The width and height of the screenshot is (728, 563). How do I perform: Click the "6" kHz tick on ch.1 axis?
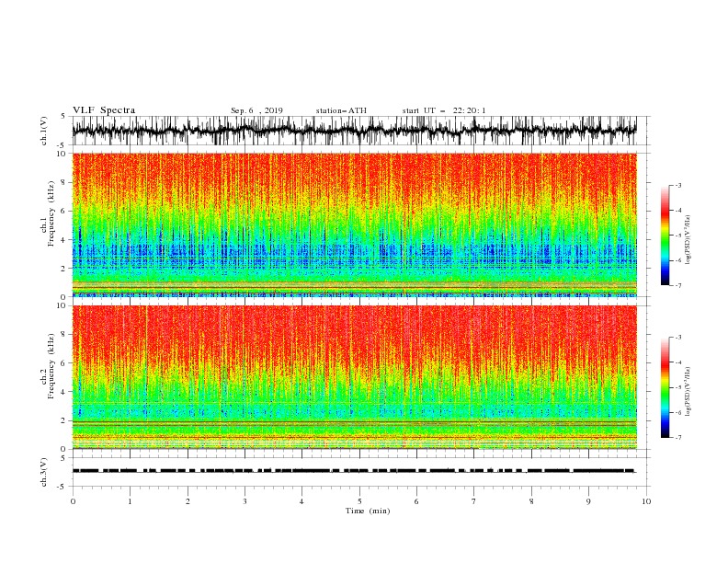(63, 212)
